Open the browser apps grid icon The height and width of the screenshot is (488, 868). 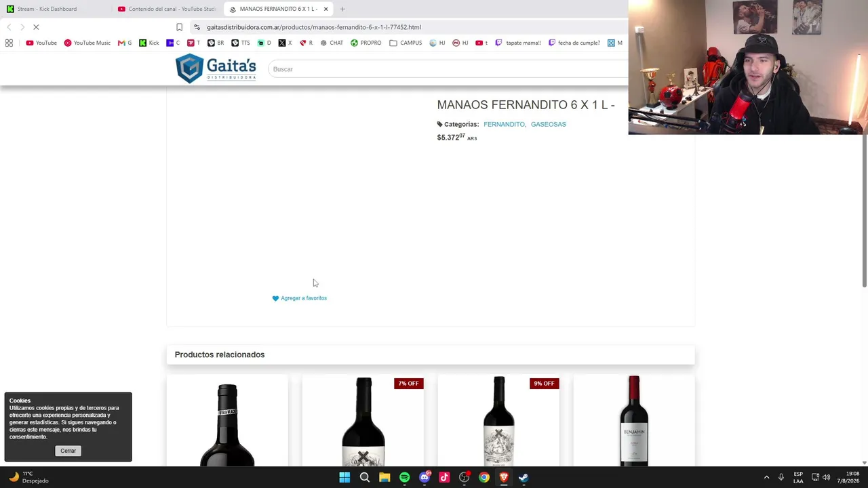pos(9,43)
